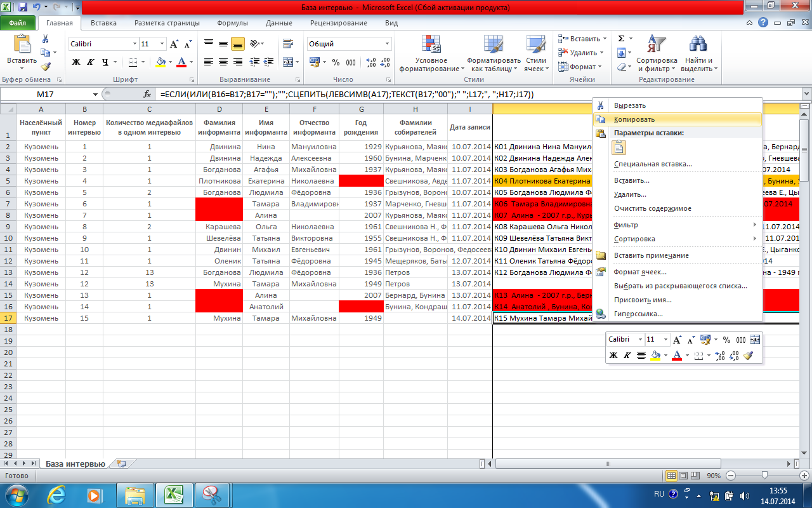Click the AutoSum sigma icon

(x=621, y=39)
